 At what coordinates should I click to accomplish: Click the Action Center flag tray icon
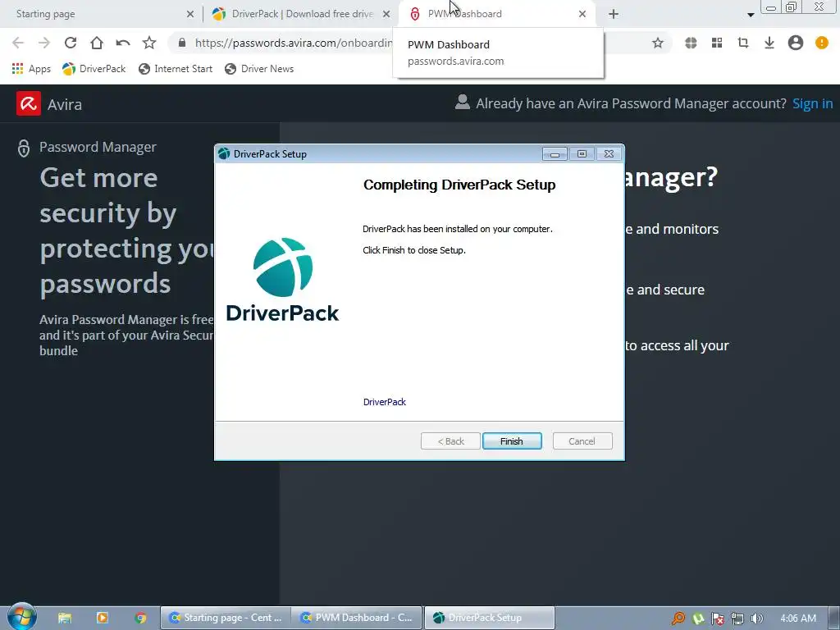click(718, 619)
